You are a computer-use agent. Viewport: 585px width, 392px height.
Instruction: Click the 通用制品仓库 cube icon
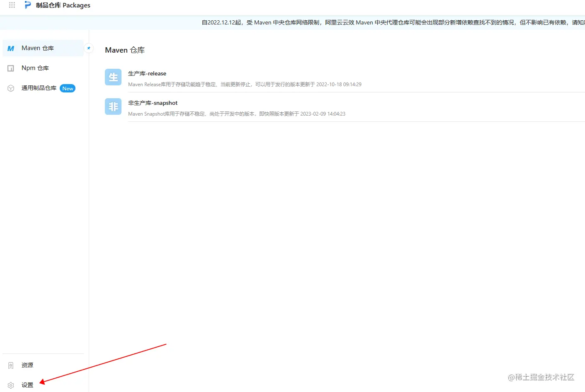tap(11, 88)
